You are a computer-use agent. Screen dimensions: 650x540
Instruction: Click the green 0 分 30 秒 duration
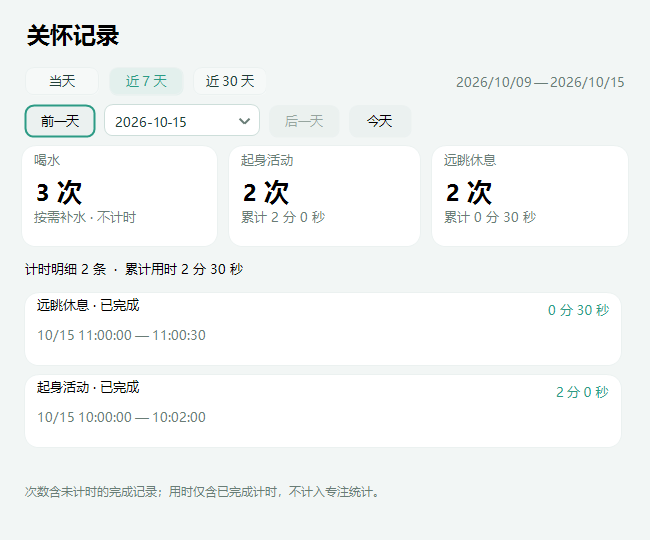tap(578, 310)
